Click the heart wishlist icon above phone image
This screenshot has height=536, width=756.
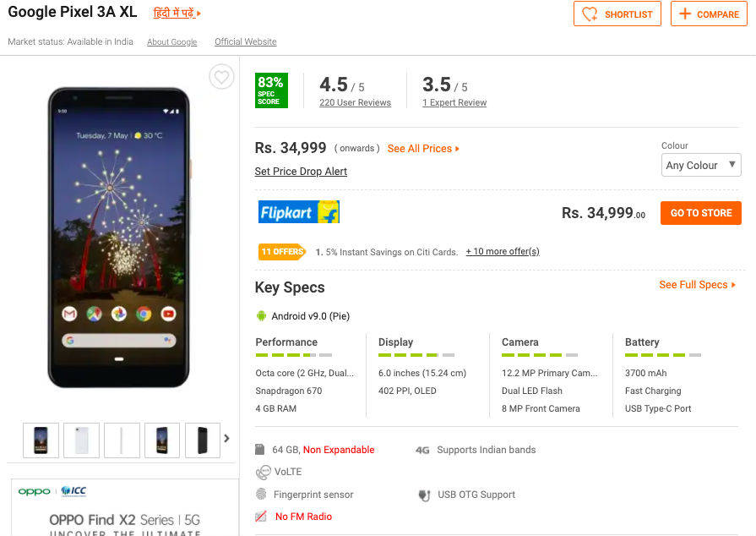click(221, 77)
